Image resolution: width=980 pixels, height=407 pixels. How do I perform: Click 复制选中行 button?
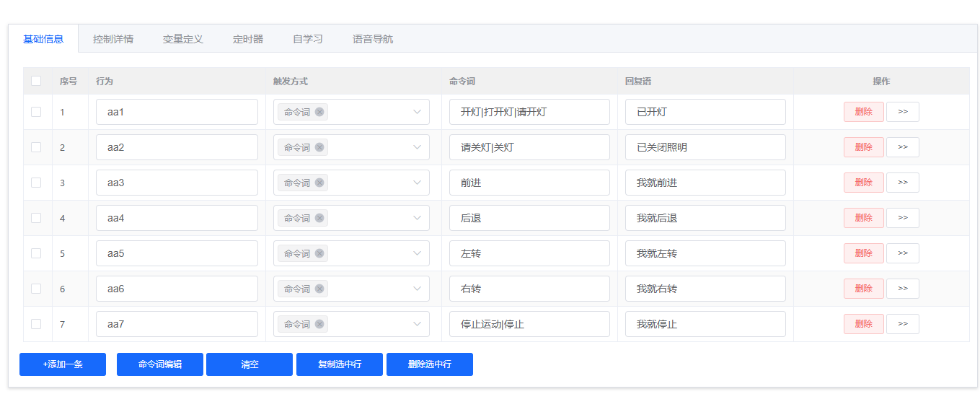click(340, 364)
